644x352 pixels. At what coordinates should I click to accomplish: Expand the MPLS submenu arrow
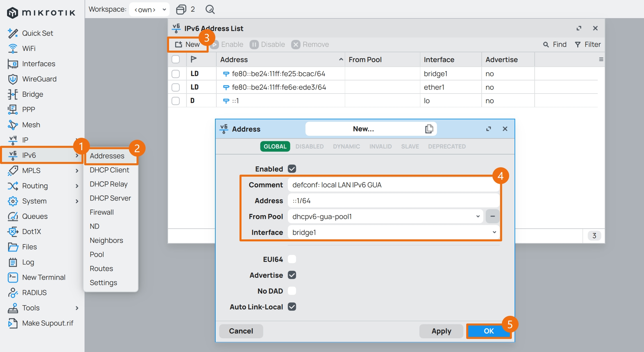(x=77, y=171)
